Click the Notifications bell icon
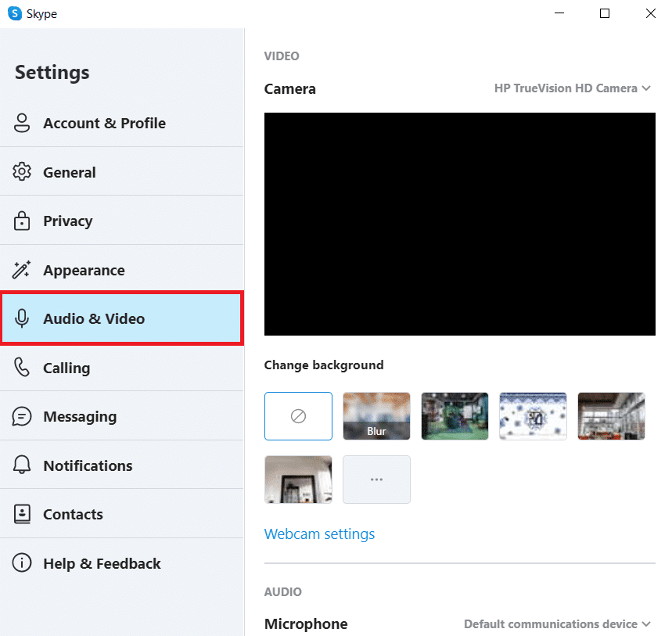 click(x=22, y=465)
